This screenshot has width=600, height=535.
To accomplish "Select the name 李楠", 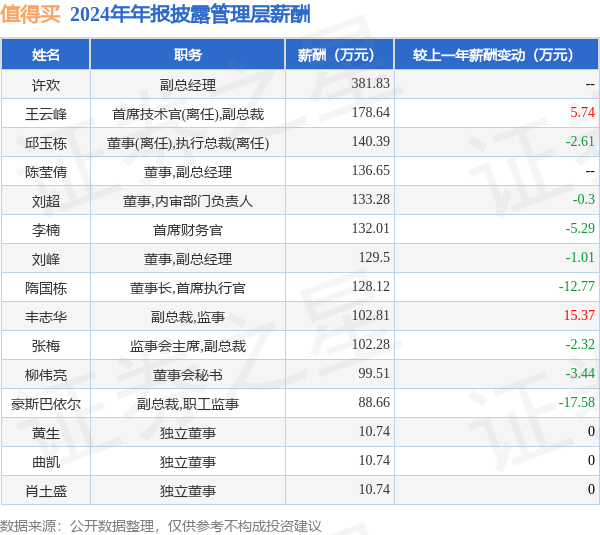I will [x=46, y=230].
